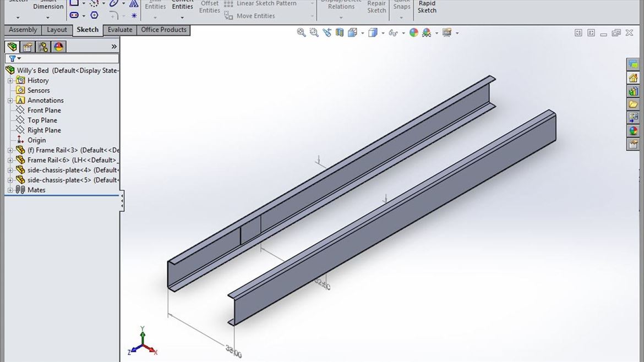Image resolution: width=644 pixels, height=362 pixels.
Task: Expand the side-chassis-plate<4> component
Action: 10,170
